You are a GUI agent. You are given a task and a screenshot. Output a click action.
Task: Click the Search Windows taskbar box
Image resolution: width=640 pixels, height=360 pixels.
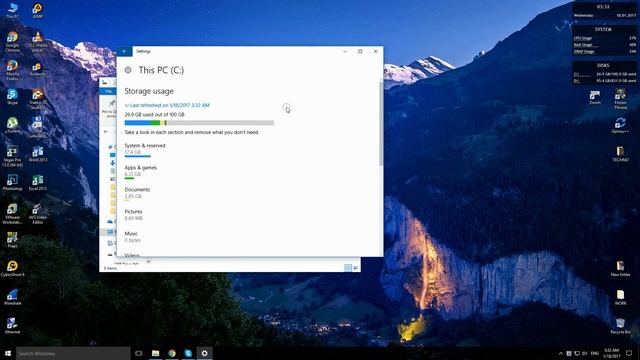73,353
